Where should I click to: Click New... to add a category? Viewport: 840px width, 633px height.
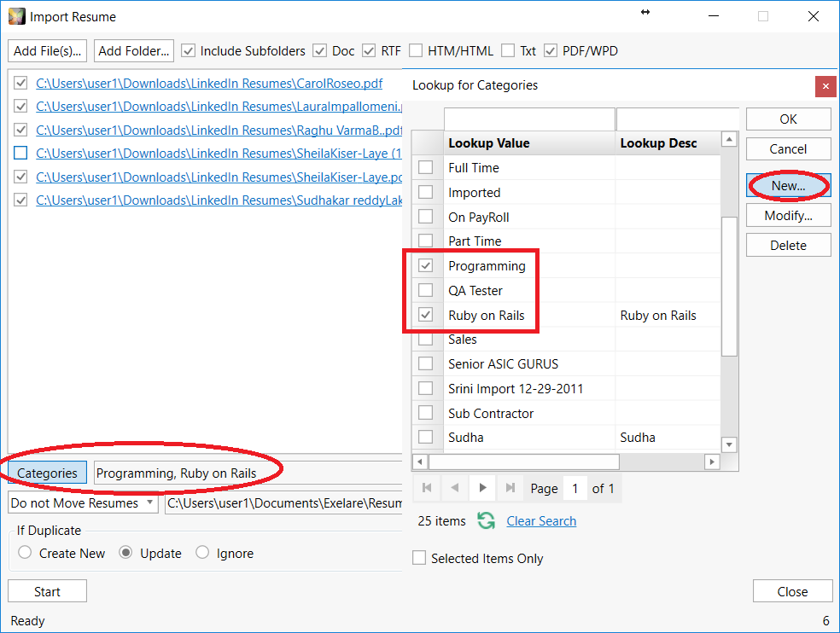click(x=788, y=186)
